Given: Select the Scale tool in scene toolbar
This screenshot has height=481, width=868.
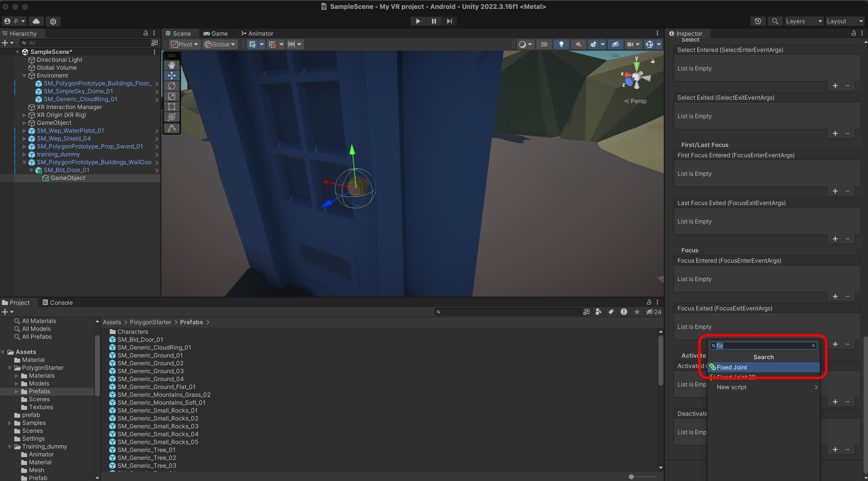Looking at the screenshot, I should coord(171,96).
